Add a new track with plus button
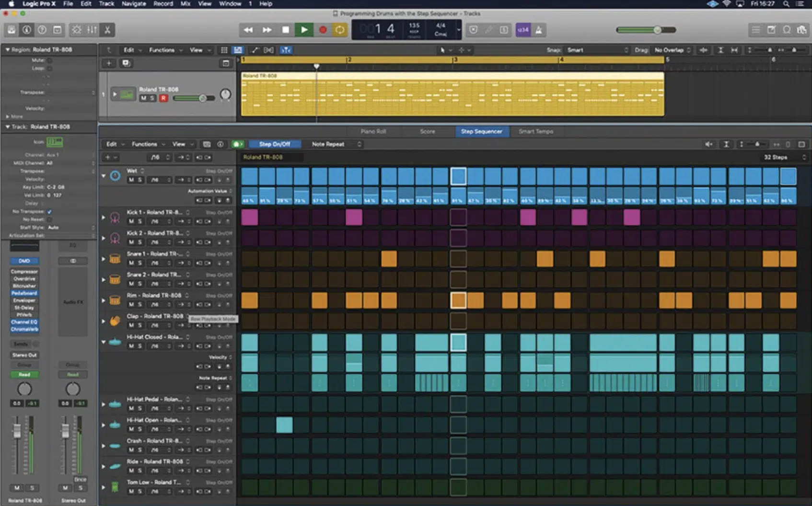 tap(109, 63)
